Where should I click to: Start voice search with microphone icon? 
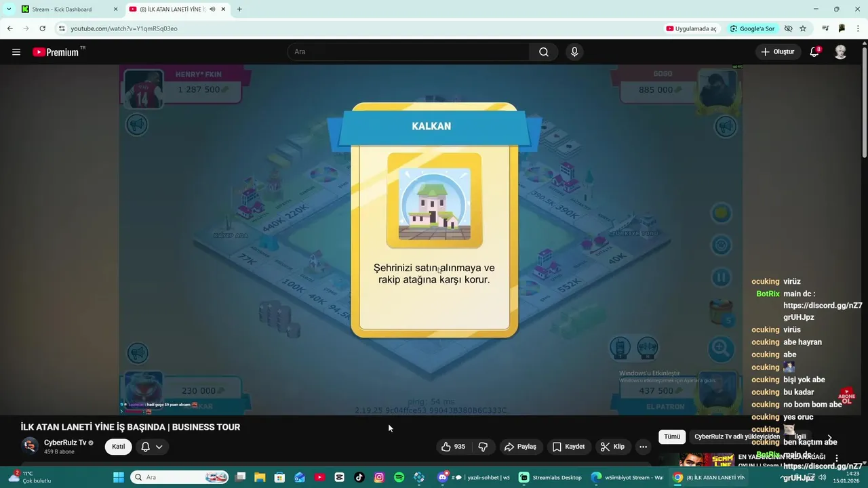(574, 52)
